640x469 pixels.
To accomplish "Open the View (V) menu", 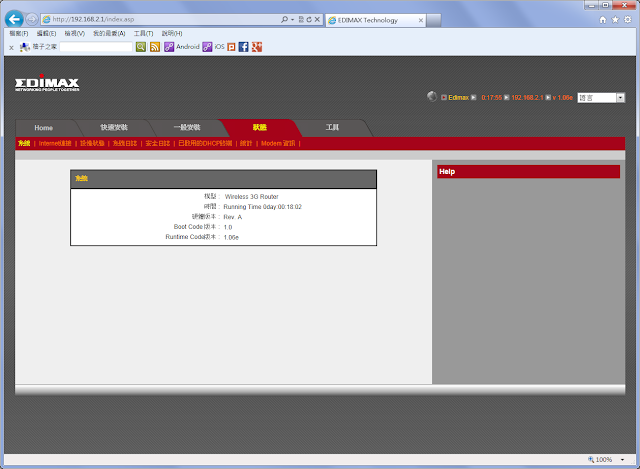I will 74,33.
